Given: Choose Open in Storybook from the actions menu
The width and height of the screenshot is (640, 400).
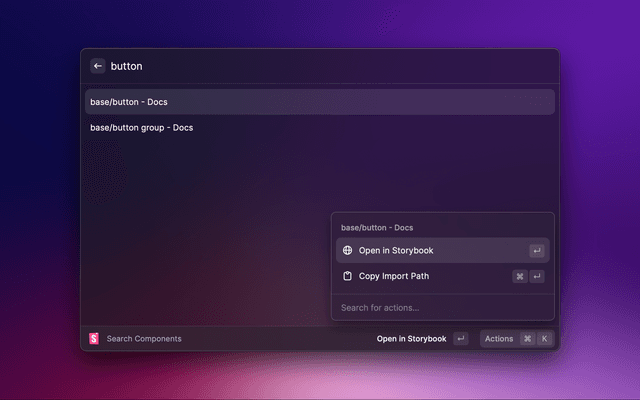Looking at the screenshot, I should (x=396, y=251).
